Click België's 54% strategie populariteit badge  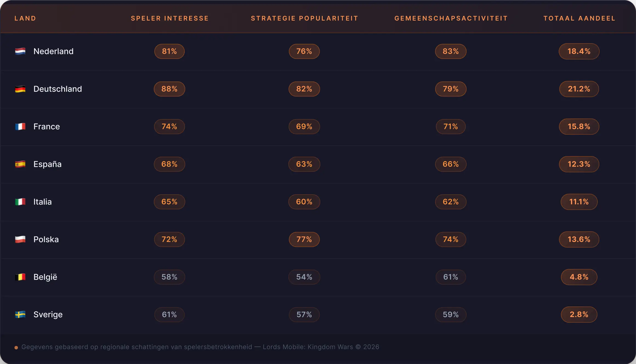click(x=304, y=277)
